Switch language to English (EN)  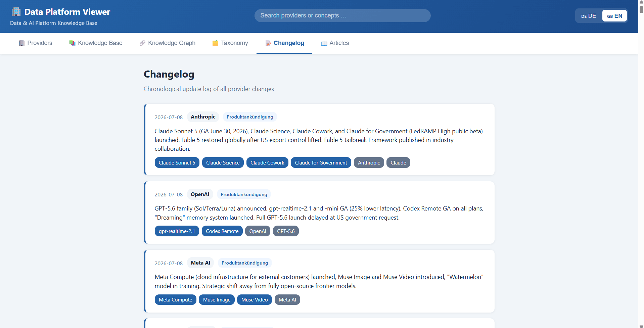point(614,16)
